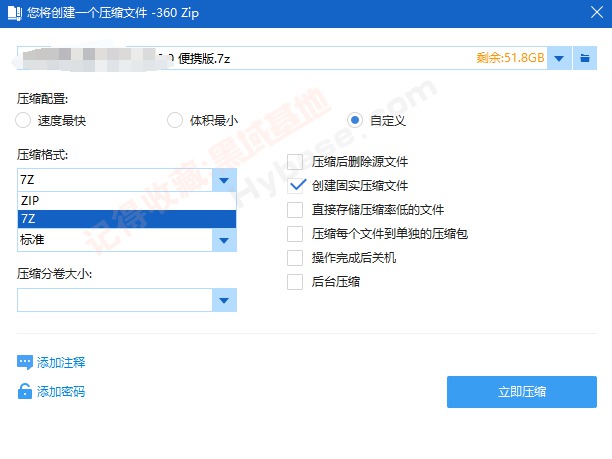Close the 360 Zip dialog

[x=597, y=12]
